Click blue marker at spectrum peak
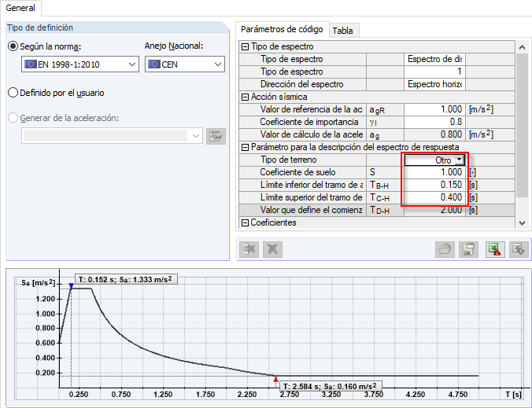Screen dimensions: 532x408 tap(72, 285)
